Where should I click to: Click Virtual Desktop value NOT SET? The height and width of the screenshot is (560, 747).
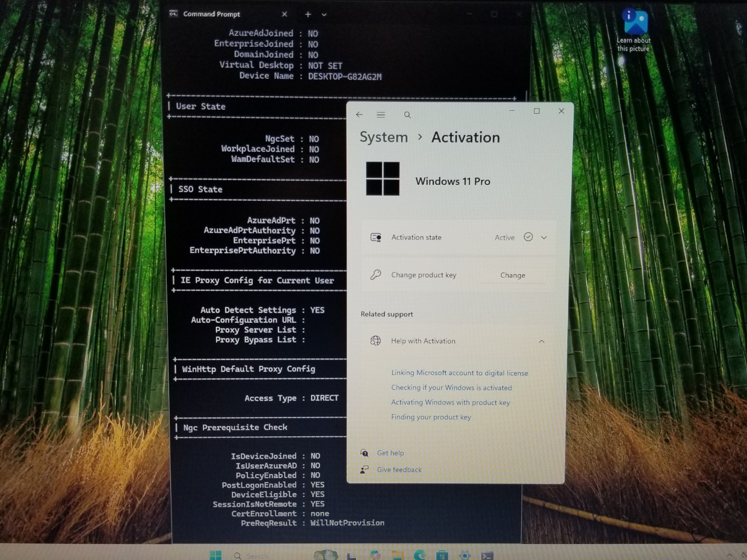pyautogui.click(x=325, y=66)
